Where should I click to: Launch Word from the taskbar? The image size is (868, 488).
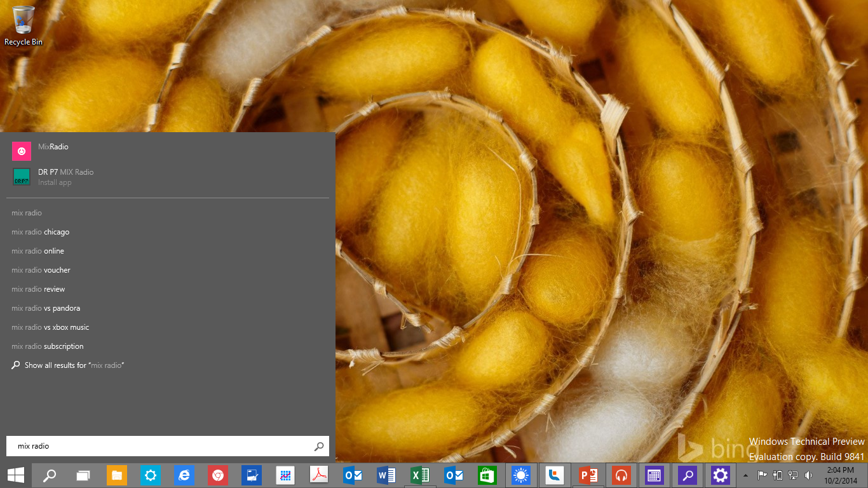(x=386, y=475)
